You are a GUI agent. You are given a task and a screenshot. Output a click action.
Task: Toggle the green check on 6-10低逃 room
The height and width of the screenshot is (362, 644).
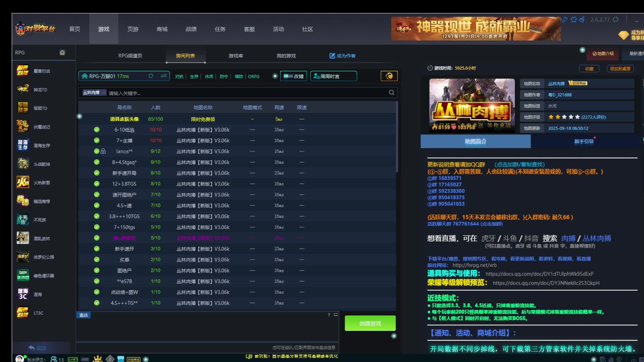pos(97,130)
